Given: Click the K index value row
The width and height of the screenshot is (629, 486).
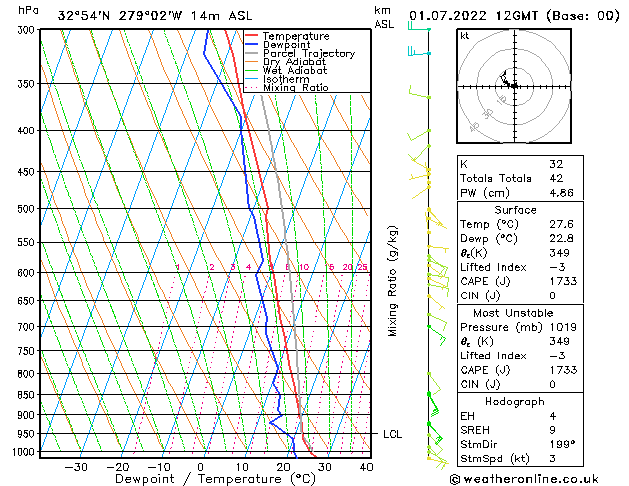Looking at the screenshot, I should (x=514, y=164).
